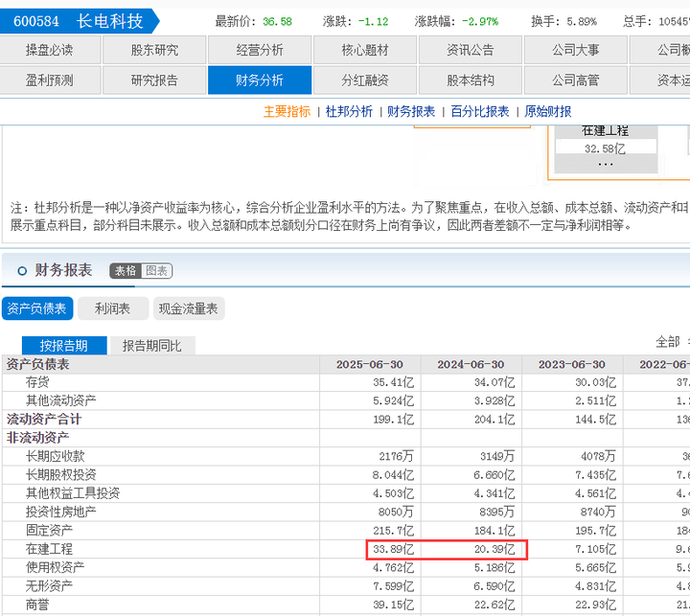The image size is (690, 616).
Task: Jump to 财务报表 section link
Action: (411, 111)
